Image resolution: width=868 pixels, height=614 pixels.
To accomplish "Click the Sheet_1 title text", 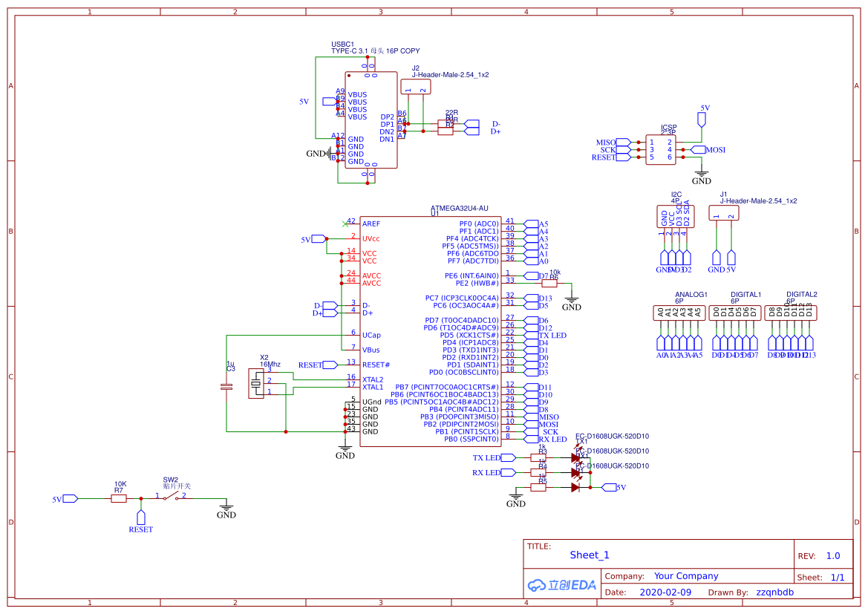I will pyautogui.click(x=590, y=555).
